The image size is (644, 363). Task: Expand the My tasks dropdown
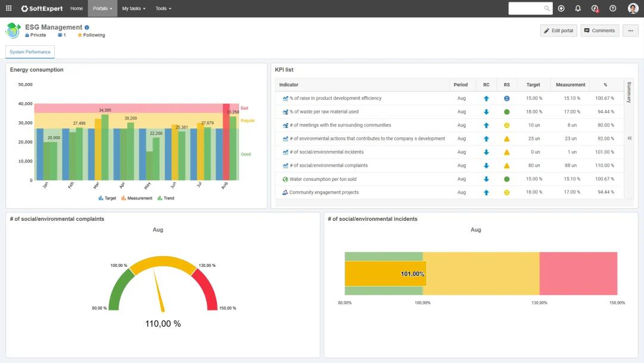tap(134, 8)
